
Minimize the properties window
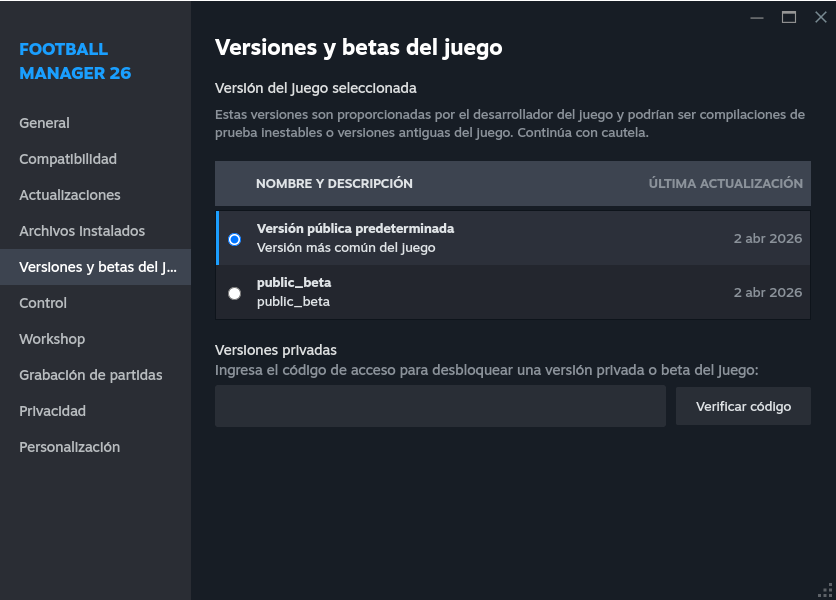point(757,18)
